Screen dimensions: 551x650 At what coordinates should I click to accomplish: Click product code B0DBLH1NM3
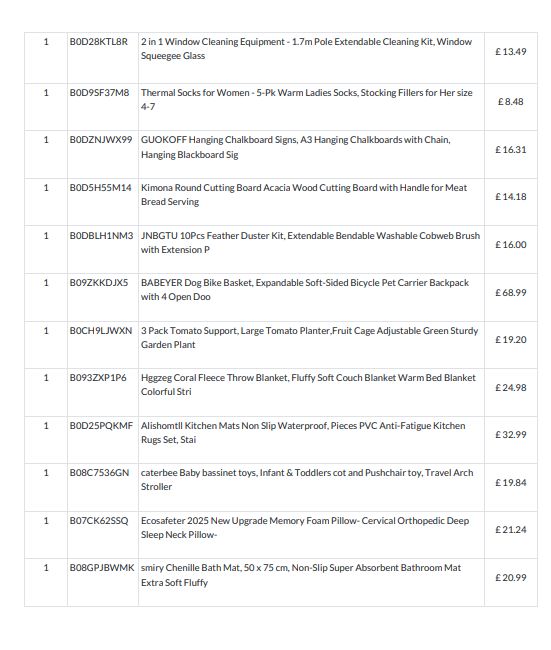[101, 236]
